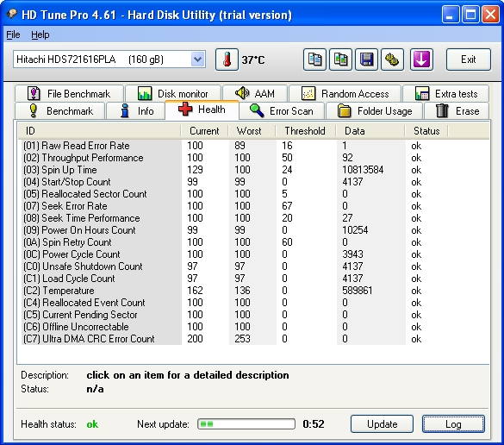Click the Exit button
This screenshot has width=504, height=445.
click(x=469, y=60)
